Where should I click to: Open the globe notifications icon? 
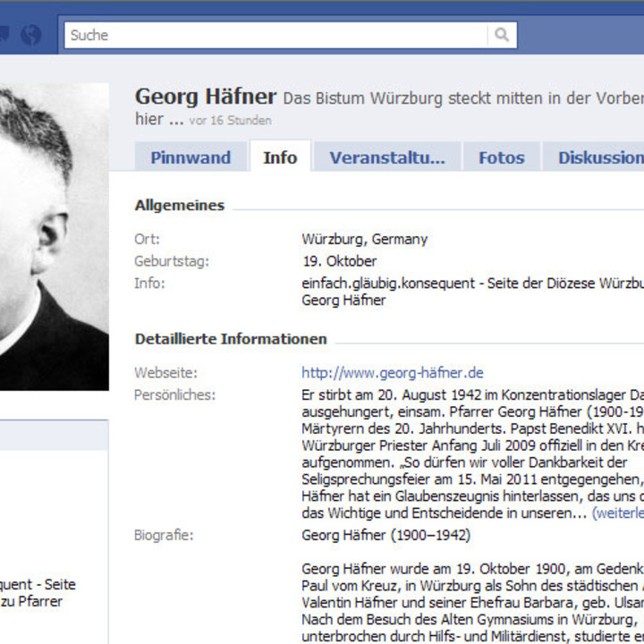(x=31, y=35)
